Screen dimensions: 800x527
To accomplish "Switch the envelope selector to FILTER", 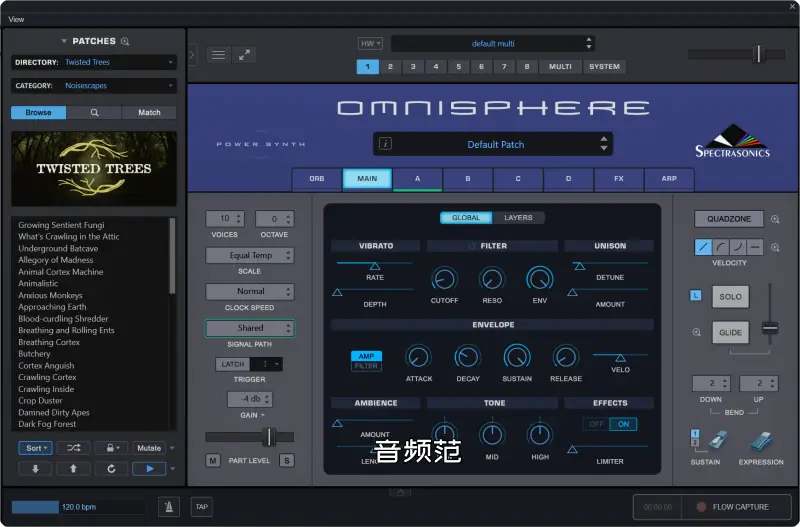I will [366, 367].
